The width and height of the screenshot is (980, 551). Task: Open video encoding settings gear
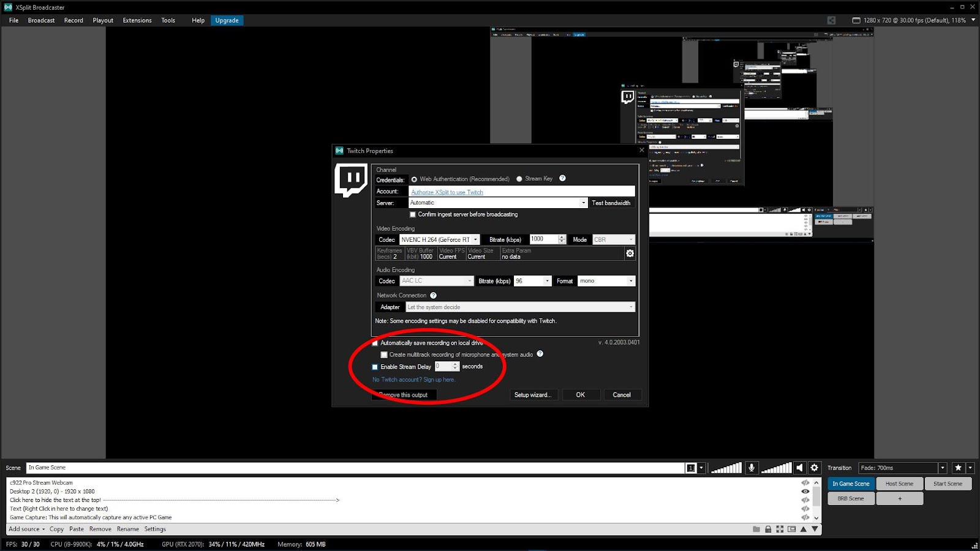630,253
